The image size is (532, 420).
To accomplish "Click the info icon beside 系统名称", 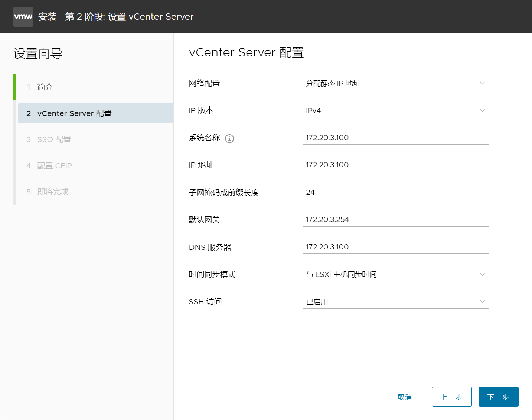I will pyautogui.click(x=229, y=139).
